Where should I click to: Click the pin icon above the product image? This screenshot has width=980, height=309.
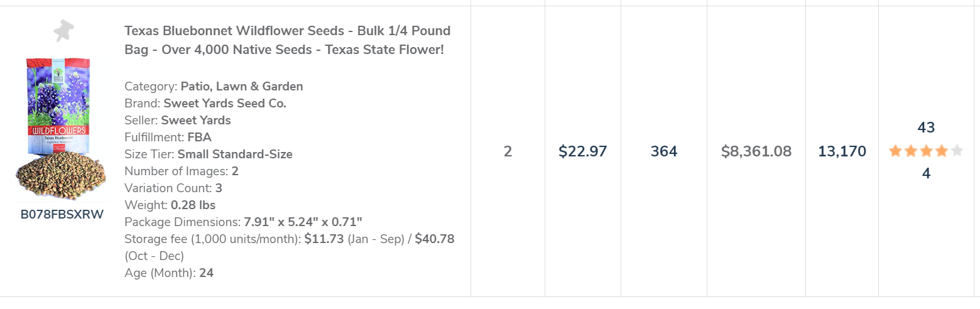coord(62,31)
